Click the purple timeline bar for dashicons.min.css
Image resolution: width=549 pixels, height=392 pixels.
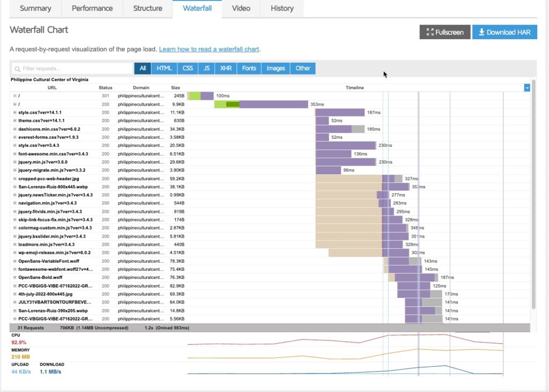pos(333,129)
